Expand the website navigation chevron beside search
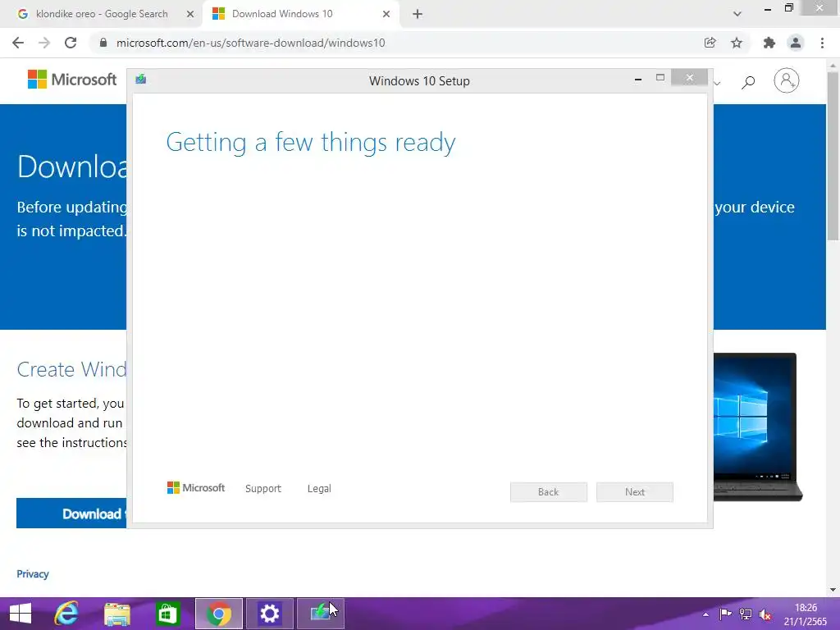This screenshot has width=840, height=630. tap(717, 83)
